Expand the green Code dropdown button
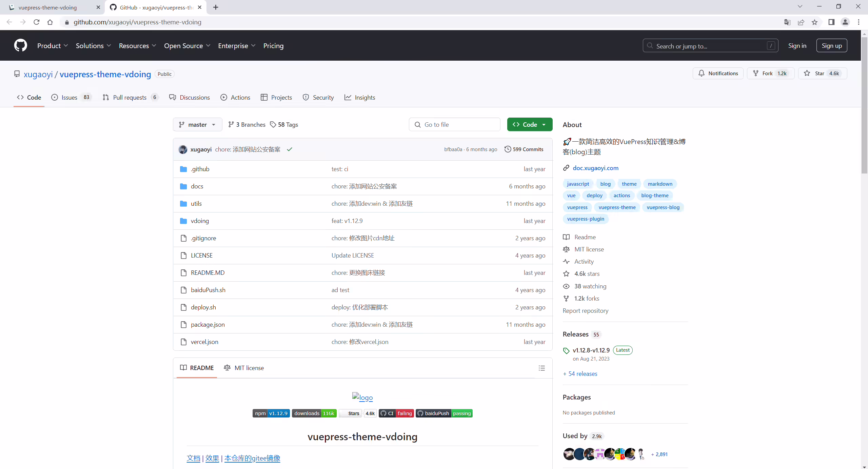The image size is (868, 469). coord(530,125)
